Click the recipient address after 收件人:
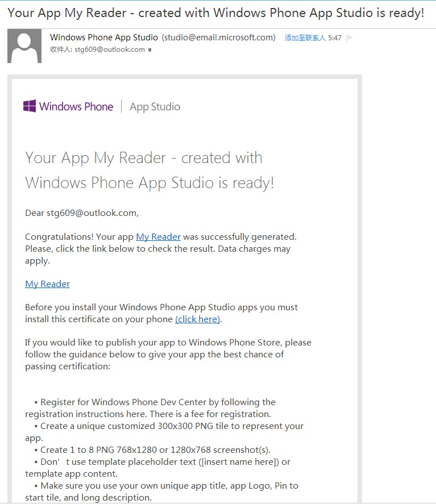436x504 pixels. 110,49
